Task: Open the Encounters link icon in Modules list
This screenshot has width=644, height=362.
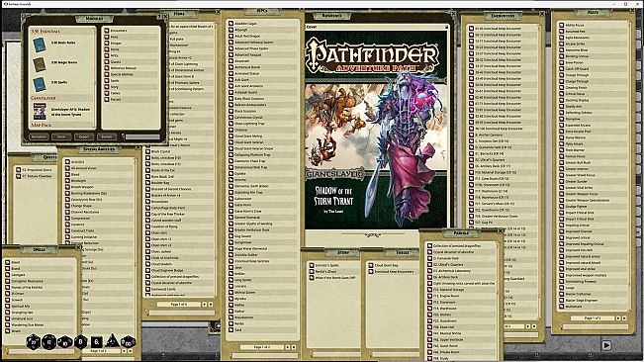Action: click(107, 31)
